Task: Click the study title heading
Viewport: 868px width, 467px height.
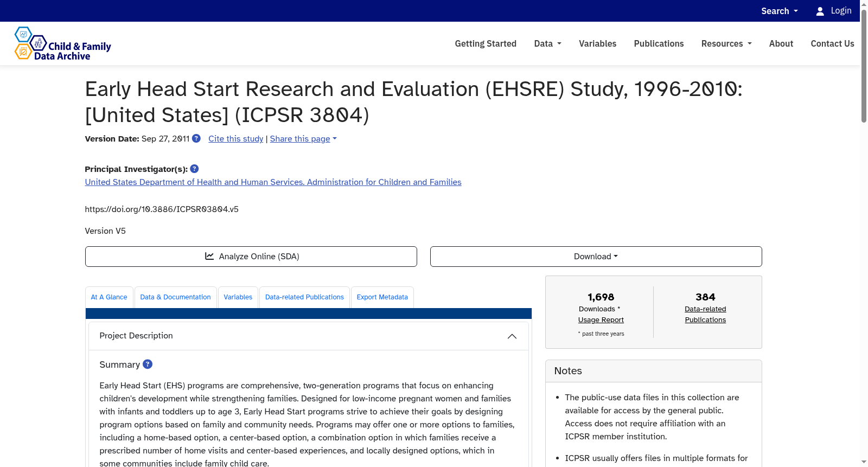Action: pos(413,102)
